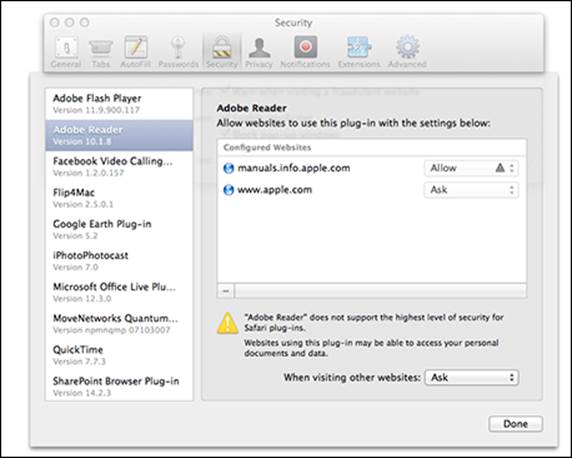572x458 pixels.
Task: Click the Done button
Action: pyautogui.click(x=515, y=424)
